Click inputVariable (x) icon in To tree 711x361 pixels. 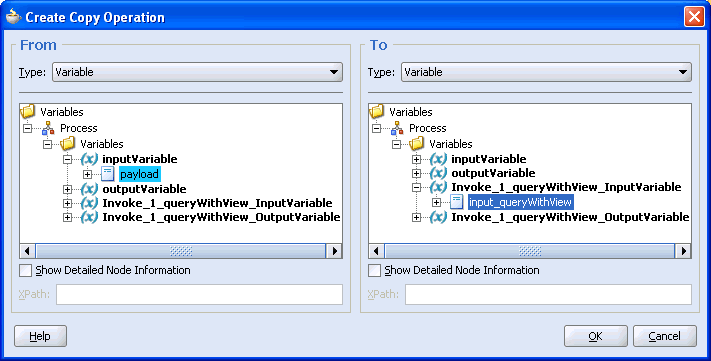[438, 159]
